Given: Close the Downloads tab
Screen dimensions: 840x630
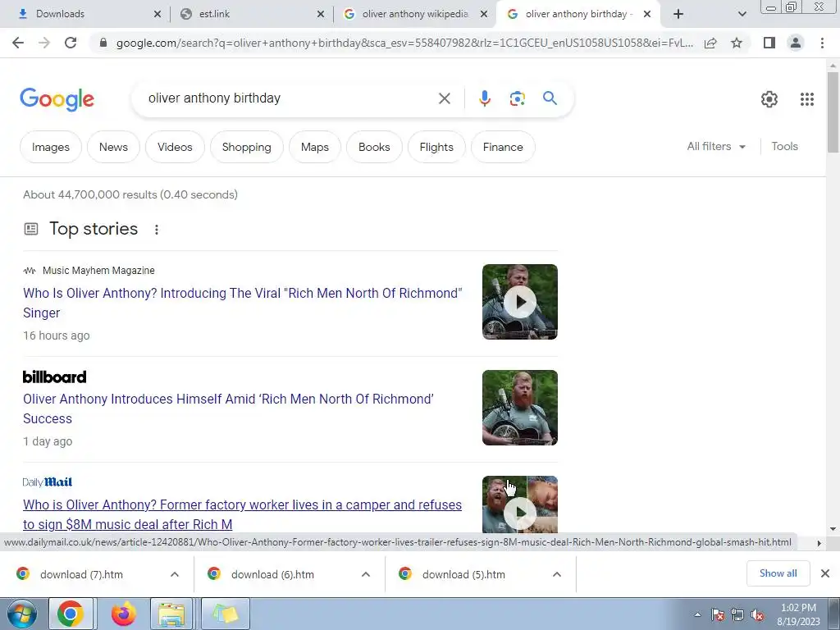Looking at the screenshot, I should [x=157, y=14].
